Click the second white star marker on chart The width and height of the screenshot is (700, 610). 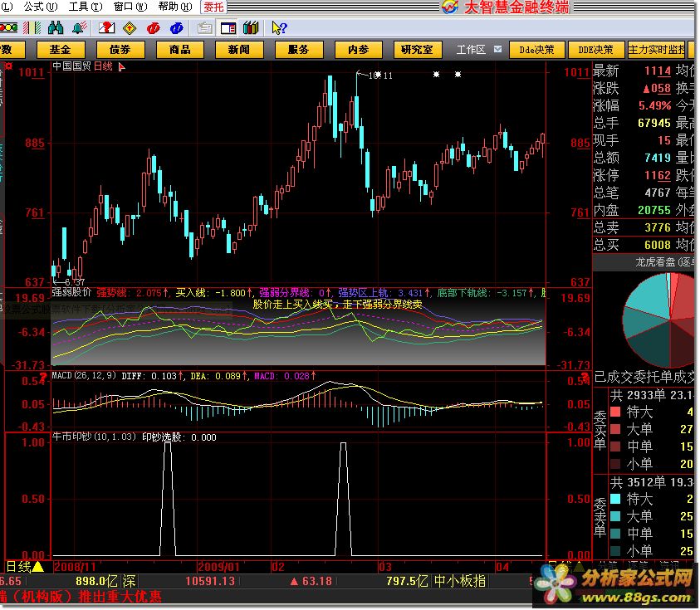pyautogui.click(x=436, y=74)
